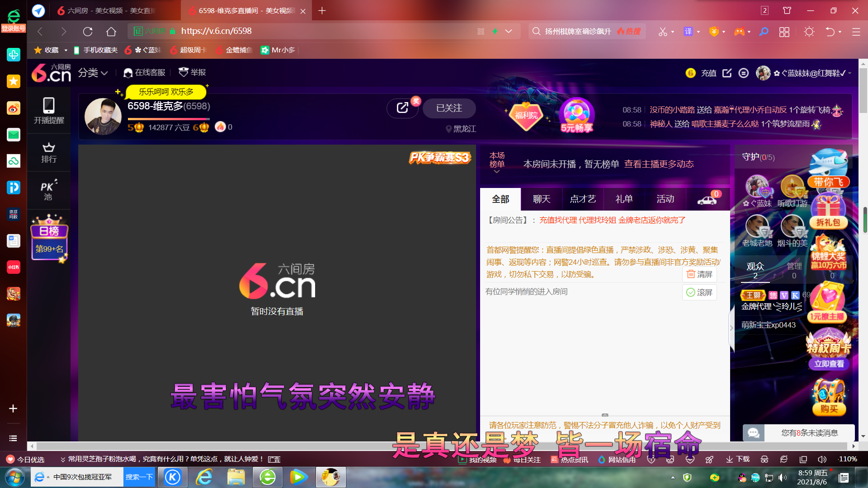Open the edit note icon in header
The width and height of the screenshot is (868, 488).
tap(727, 73)
